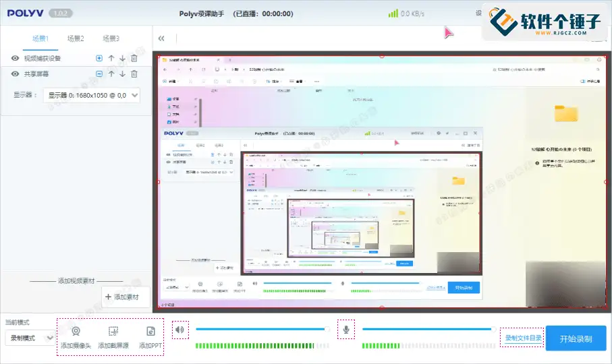Adjust the speaker volume slider

coord(262,329)
